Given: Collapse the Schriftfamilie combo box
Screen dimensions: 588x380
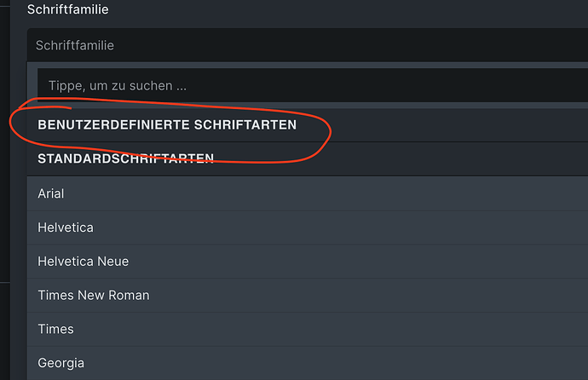Looking at the screenshot, I should click(x=307, y=45).
